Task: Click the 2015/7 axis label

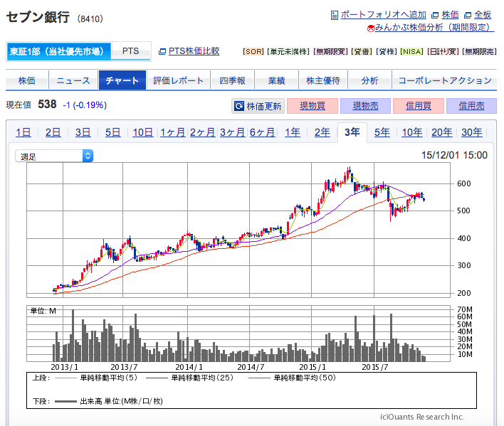Action: point(374,367)
